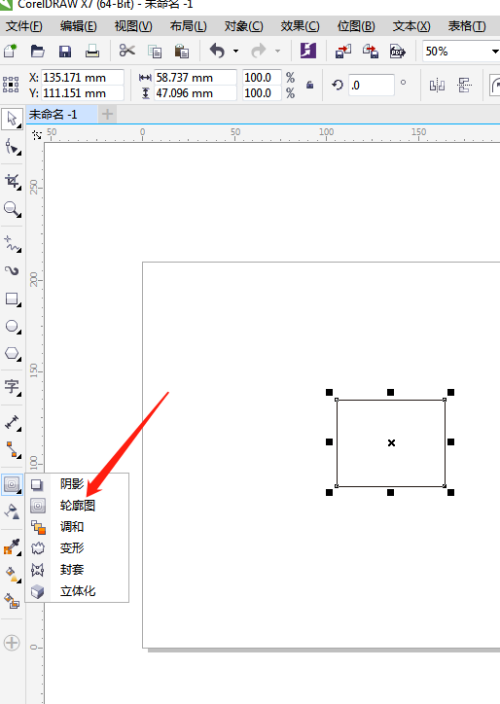Open the 文件(F) menu
500x704 pixels.
point(24,26)
